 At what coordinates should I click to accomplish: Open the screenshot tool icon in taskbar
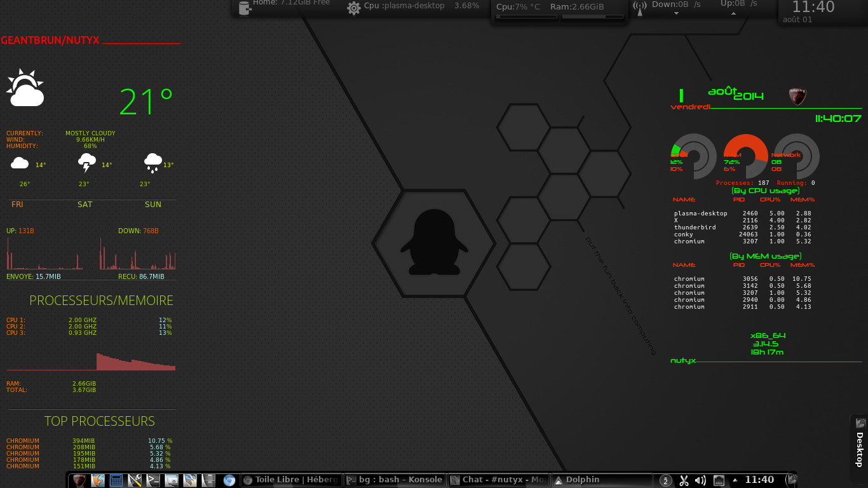coord(172,480)
